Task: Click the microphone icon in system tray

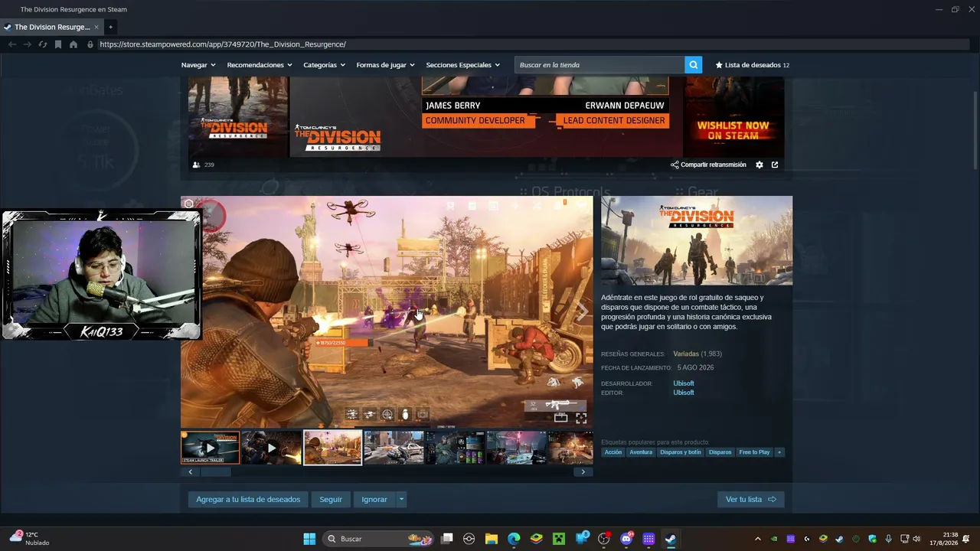Action: tap(888, 539)
